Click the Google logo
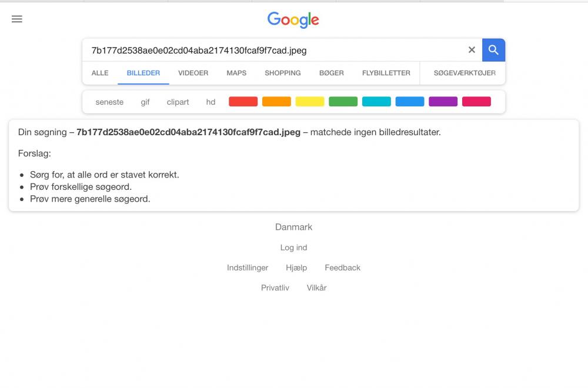The height and width of the screenshot is (388, 588). (293, 20)
